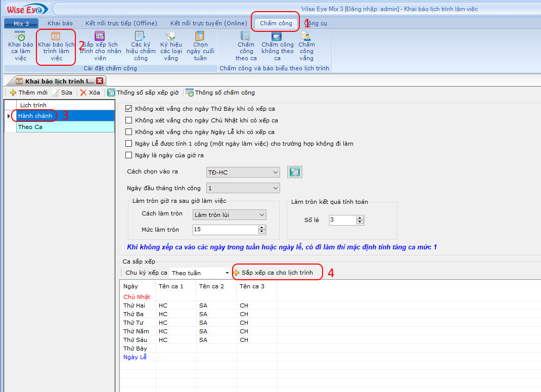Select Theo Ca schedule in list
541x392 pixels.
[x=30, y=127]
